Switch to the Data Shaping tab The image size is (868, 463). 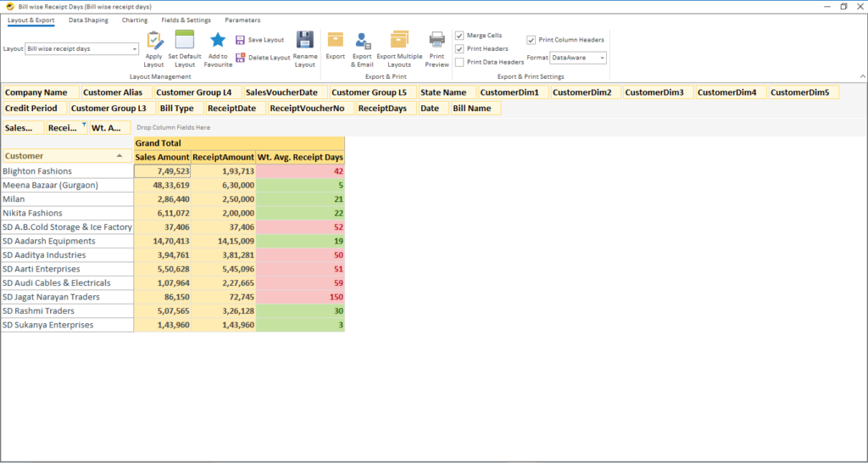86,20
